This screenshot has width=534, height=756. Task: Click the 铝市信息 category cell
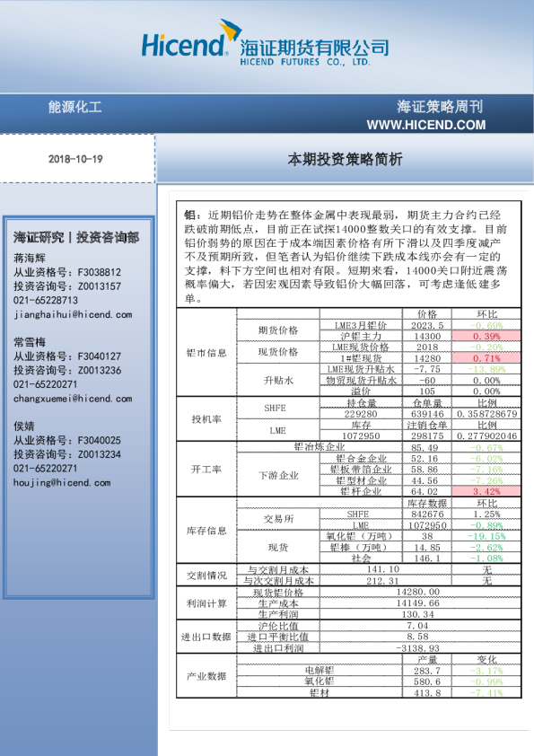pos(206,353)
